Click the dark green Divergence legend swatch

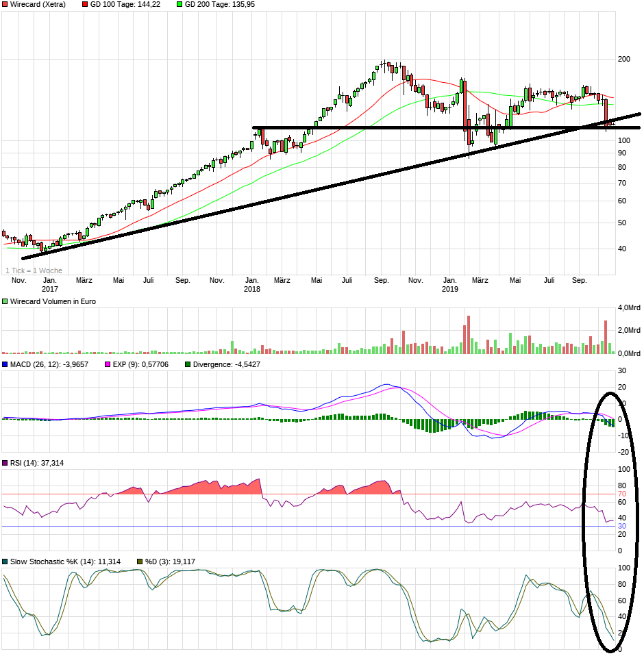tap(188, 365)
